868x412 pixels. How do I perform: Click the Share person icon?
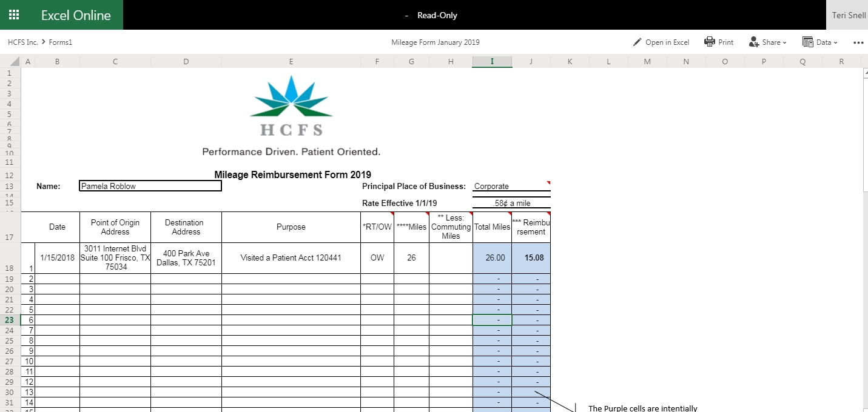pyautogui.click(x=754, y=42)
